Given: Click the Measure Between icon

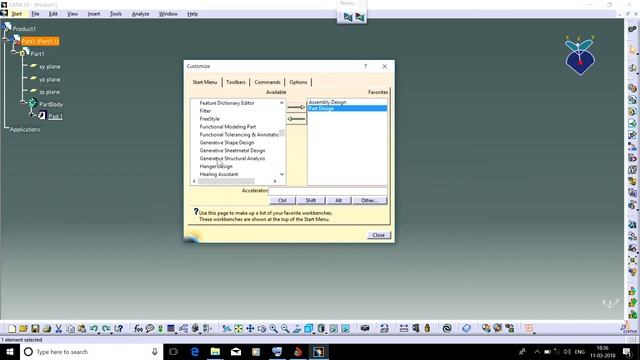Looking at the screenshot, I should [404, 329].
